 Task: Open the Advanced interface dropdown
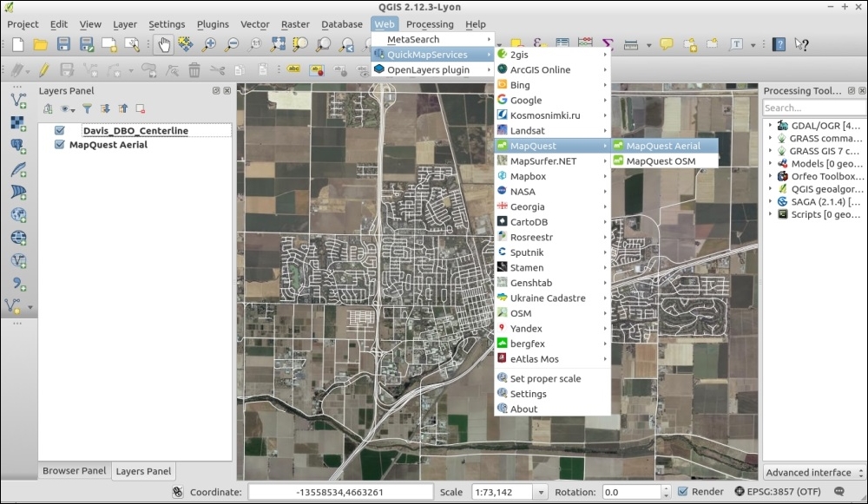(x=812, y=473)
